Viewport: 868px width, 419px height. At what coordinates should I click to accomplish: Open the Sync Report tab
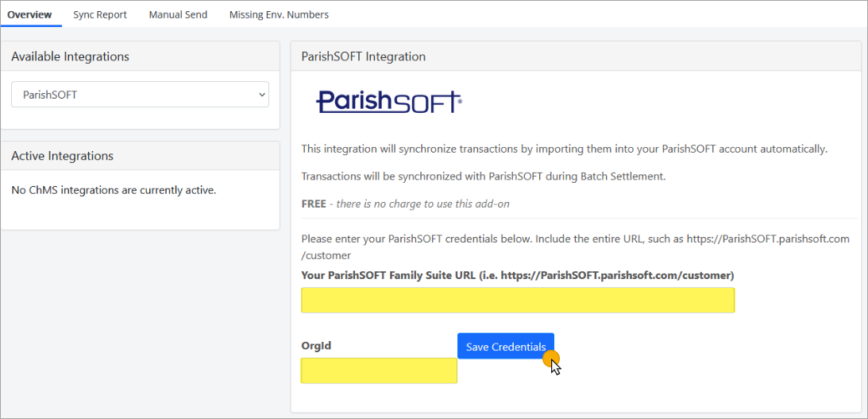100,14
